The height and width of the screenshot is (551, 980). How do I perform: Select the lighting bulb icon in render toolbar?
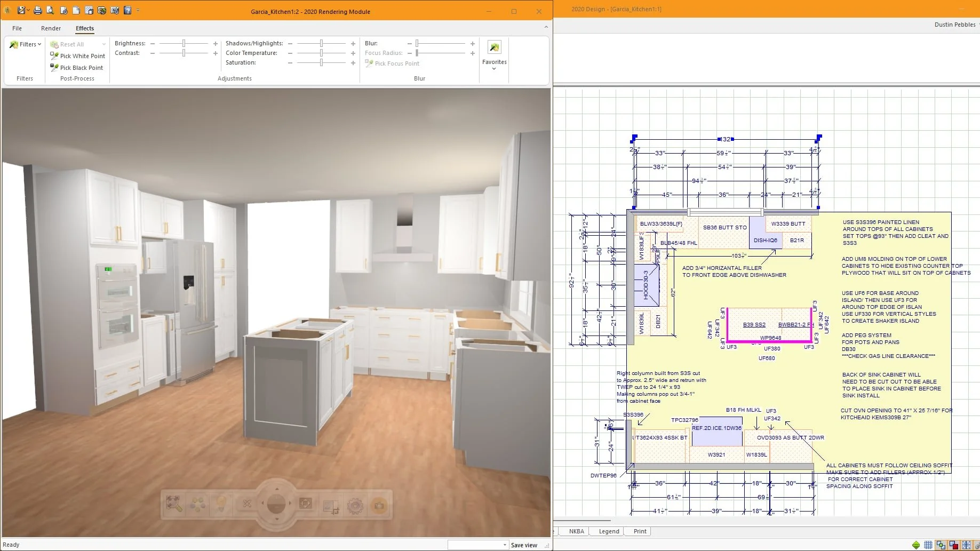(x=222, y=504)
